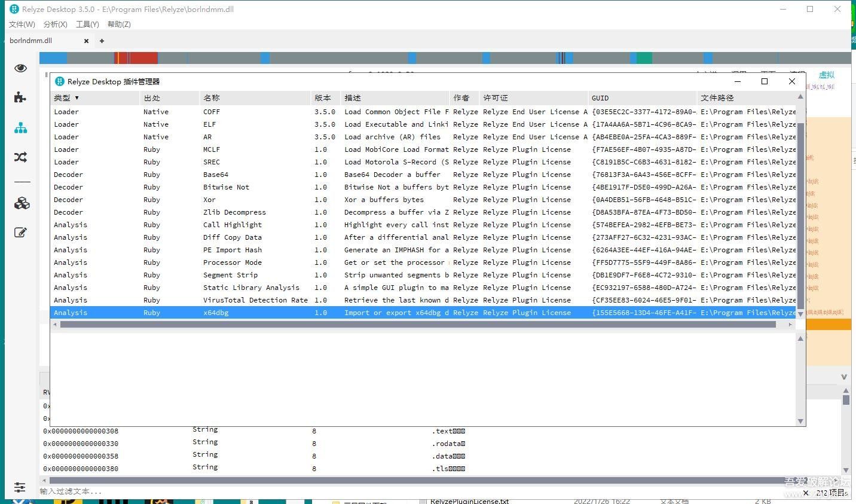
Task: Select the ELF loader plugin row
Action: point(423,124)
